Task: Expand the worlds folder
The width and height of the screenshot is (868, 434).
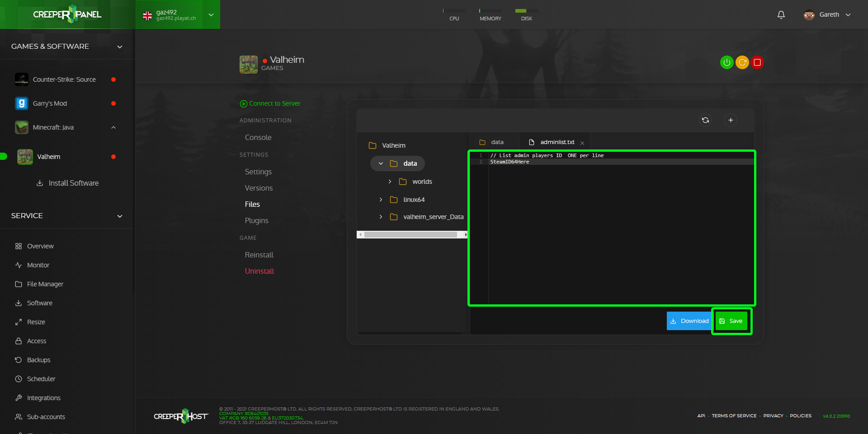Action: 390,182
